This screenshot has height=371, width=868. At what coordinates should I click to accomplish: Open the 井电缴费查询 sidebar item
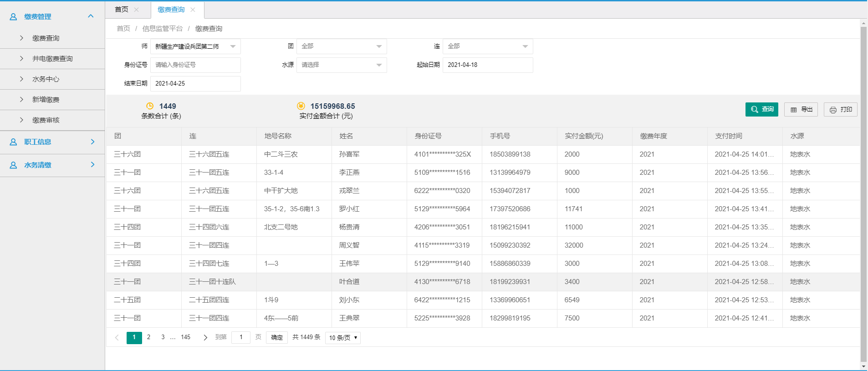click(x=52, y=59)
